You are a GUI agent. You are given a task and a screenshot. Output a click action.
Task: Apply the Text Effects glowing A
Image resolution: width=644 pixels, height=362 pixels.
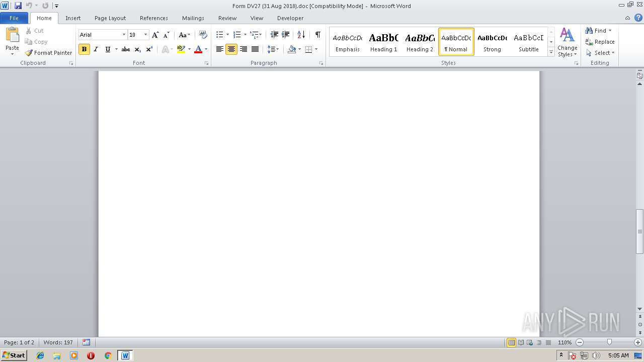click(165, 49)
